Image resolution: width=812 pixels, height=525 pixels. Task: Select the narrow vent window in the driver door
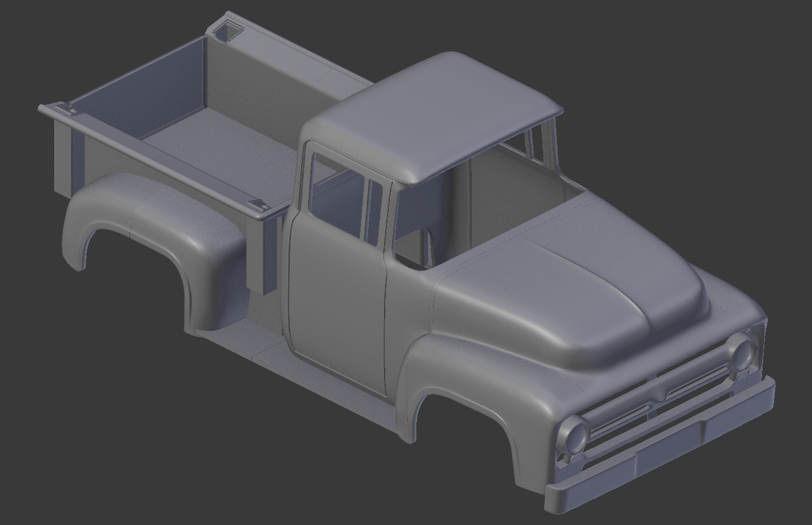point(375,212)
